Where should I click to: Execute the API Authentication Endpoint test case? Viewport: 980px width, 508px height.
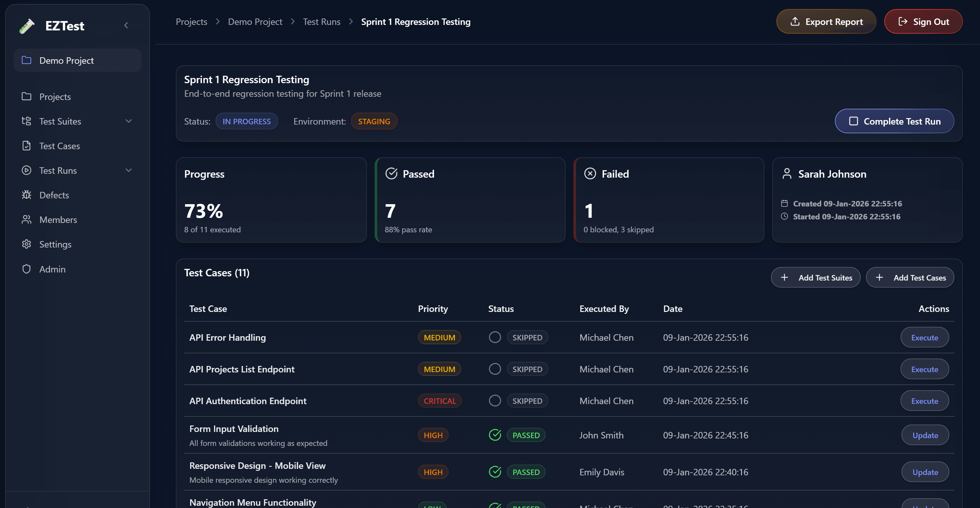924,401
